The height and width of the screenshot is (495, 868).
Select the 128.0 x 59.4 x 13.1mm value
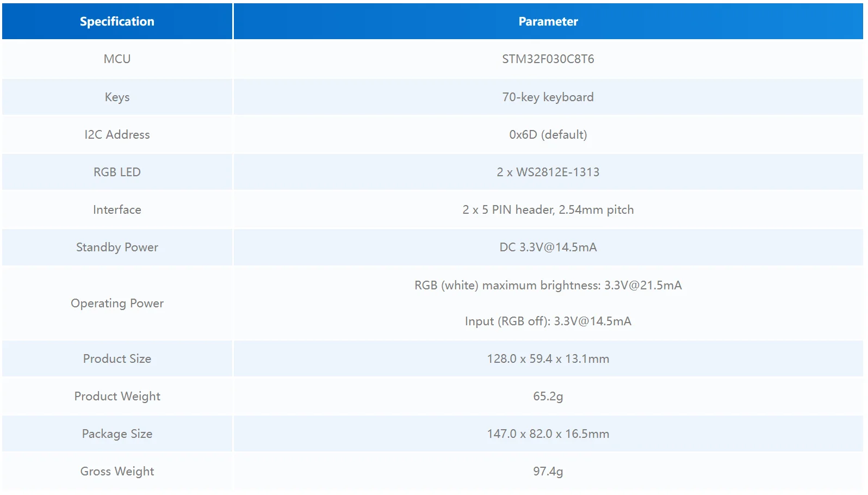tap(548, 358)
